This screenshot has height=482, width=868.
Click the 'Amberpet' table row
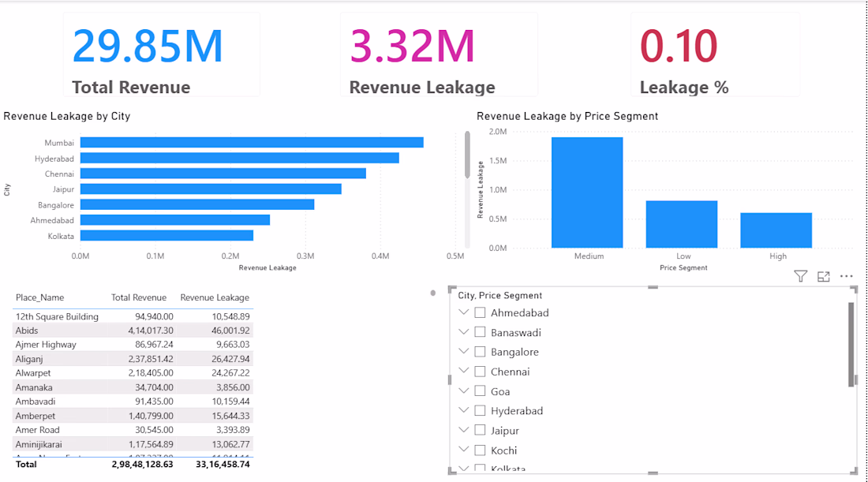pyautogui.click(x=133, y=416)
